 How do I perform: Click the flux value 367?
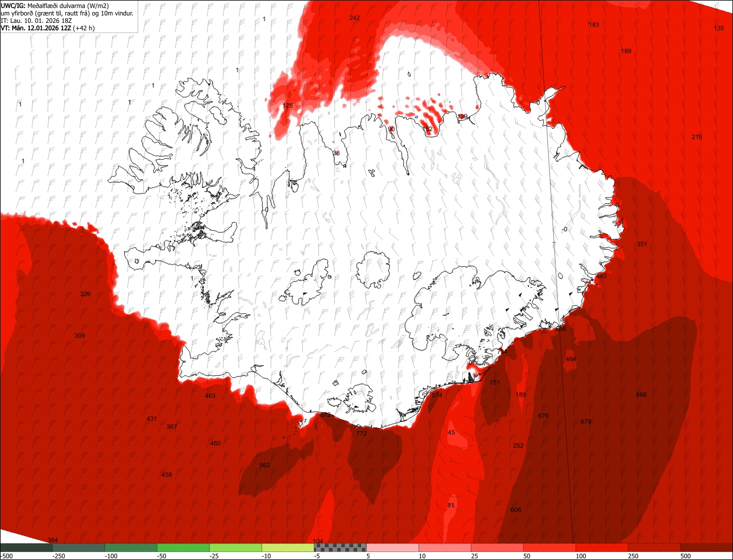pos(172,427)
